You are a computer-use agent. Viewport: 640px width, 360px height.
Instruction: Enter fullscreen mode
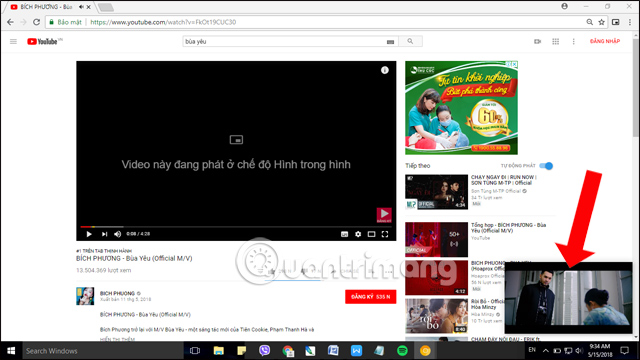coord(385,234)
